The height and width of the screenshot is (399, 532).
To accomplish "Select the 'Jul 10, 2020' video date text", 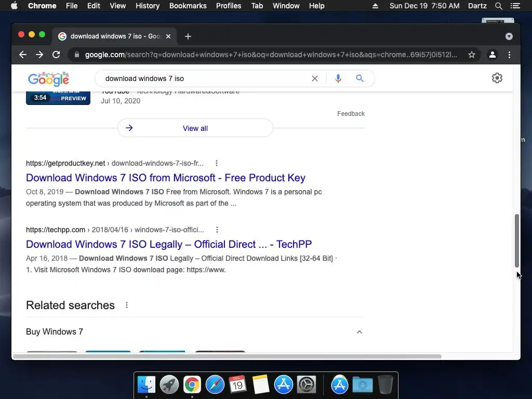I will [121, 101].
